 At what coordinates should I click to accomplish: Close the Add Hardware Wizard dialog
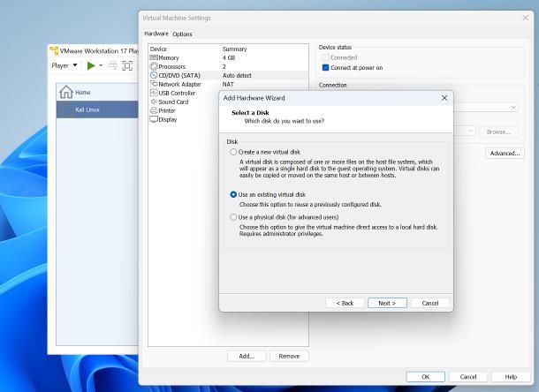[444, 98]
